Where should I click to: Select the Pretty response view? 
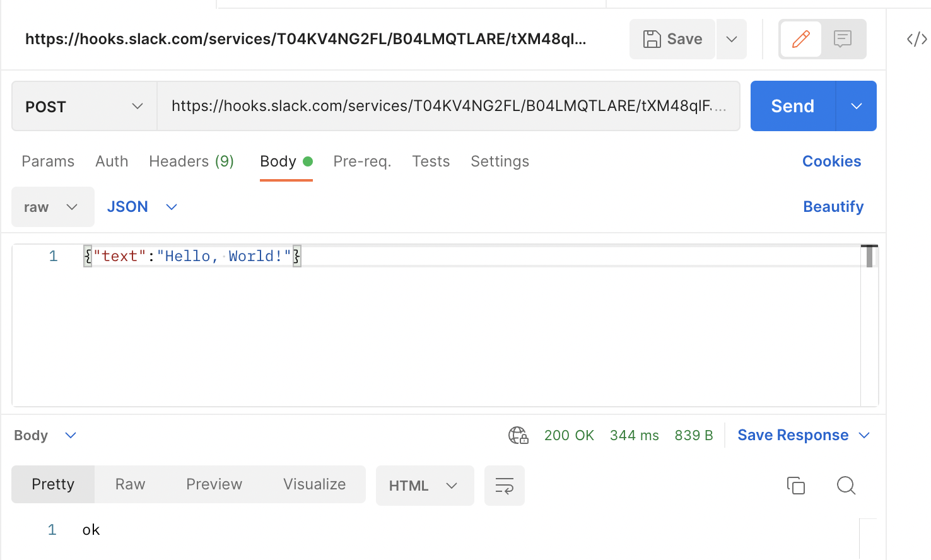(x=53, y=484)
